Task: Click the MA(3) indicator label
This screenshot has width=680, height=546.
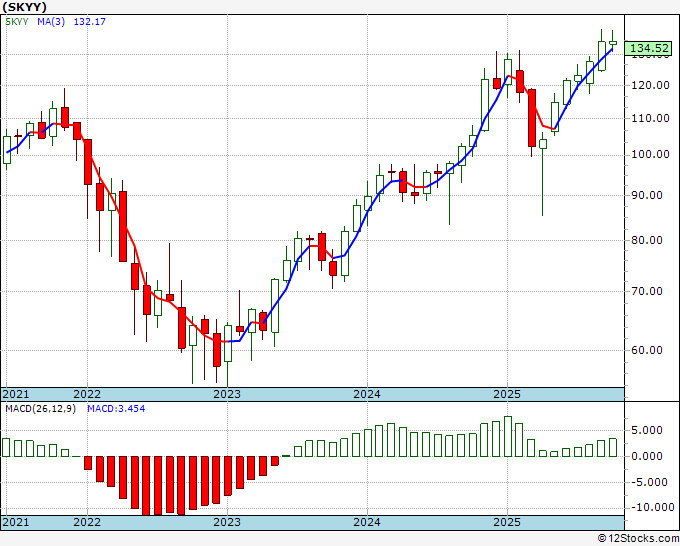Action: pos(51,22)
